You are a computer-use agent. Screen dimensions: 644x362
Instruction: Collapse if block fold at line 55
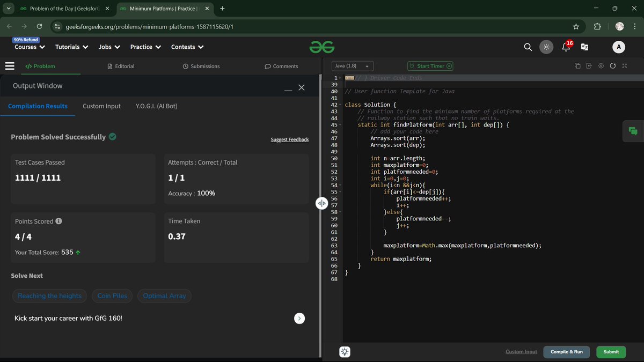[x=340, y=192]
